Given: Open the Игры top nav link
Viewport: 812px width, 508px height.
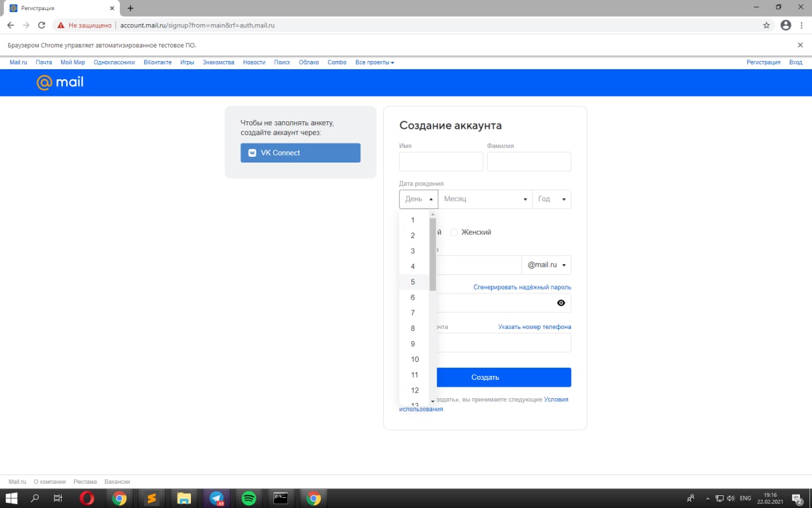Looking at the screenshot, I should [x=187, y=62].
